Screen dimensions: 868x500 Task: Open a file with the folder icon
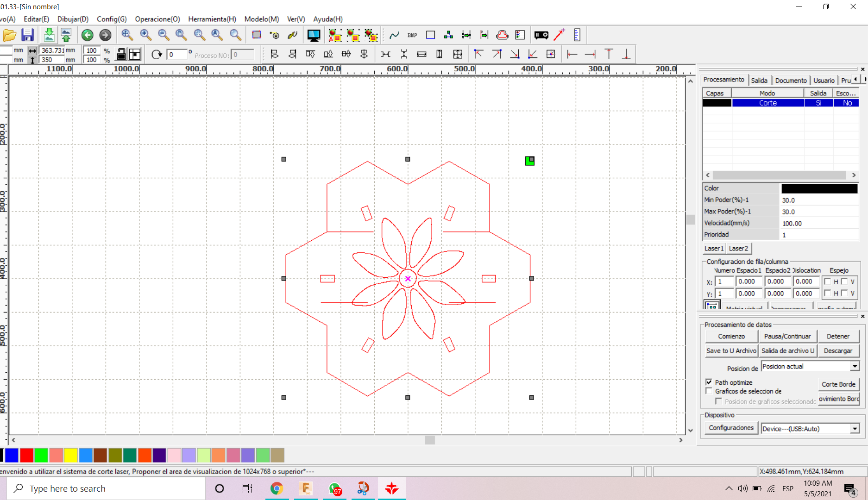(x=9, y=35)
